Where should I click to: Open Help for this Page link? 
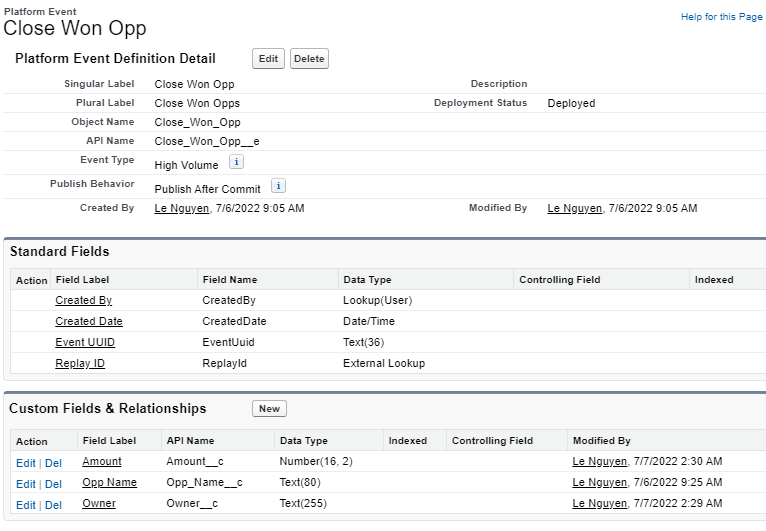(x=721, y=17)
